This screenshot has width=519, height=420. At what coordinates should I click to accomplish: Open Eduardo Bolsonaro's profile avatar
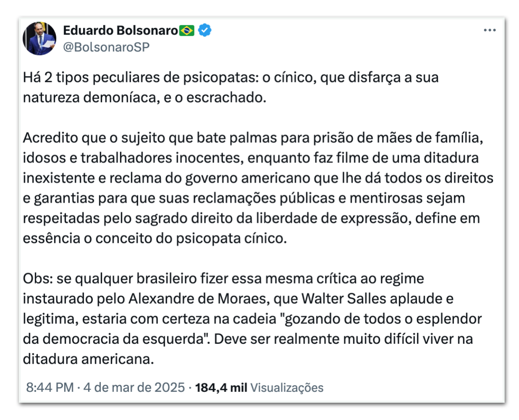click(39, 39)
